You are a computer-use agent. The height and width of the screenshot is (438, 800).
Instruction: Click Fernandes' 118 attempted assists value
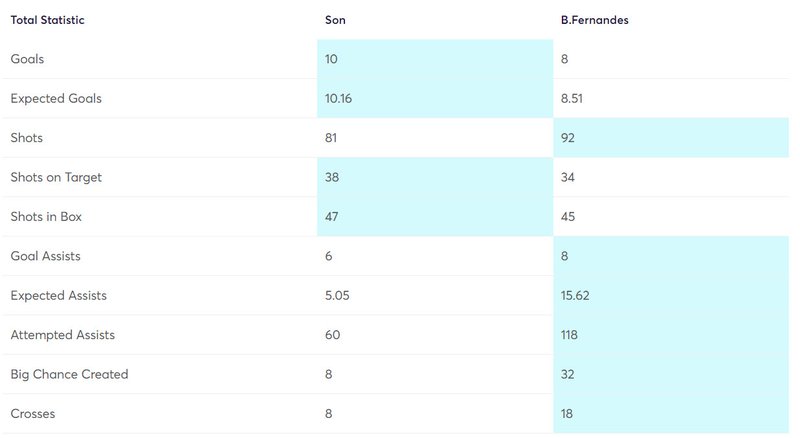click(569, 335)
